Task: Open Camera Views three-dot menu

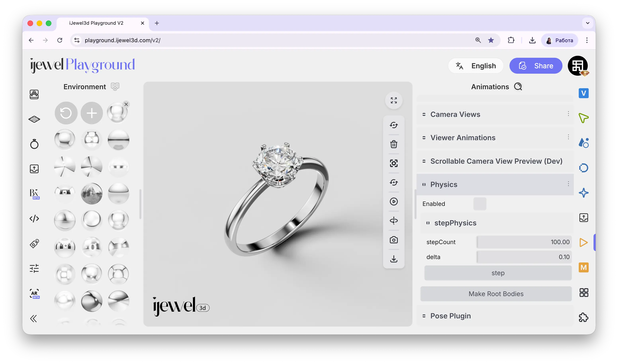Action: pyautogui.click(x=568, y=114)
